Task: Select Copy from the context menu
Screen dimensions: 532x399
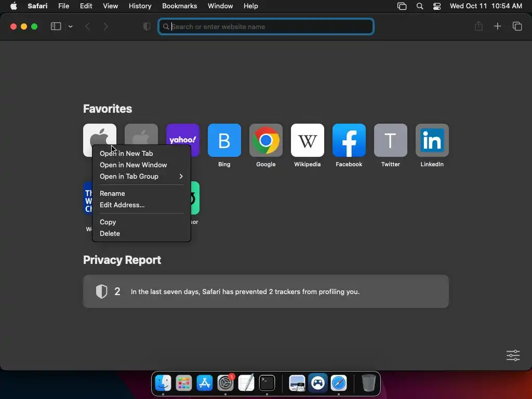Action: tap(141, 222)
